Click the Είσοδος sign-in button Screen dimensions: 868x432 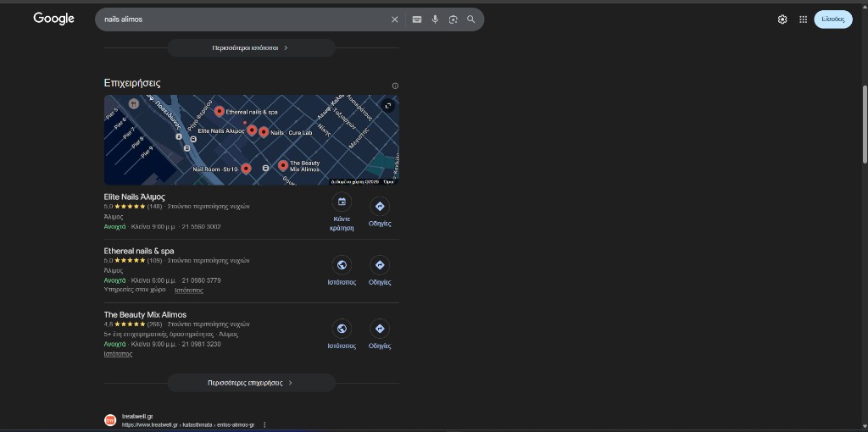pyautogui.click(x=833, y=19)
